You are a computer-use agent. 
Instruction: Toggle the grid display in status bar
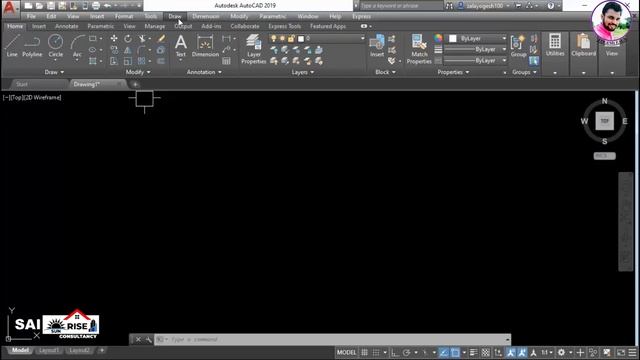tap(364, 352)
